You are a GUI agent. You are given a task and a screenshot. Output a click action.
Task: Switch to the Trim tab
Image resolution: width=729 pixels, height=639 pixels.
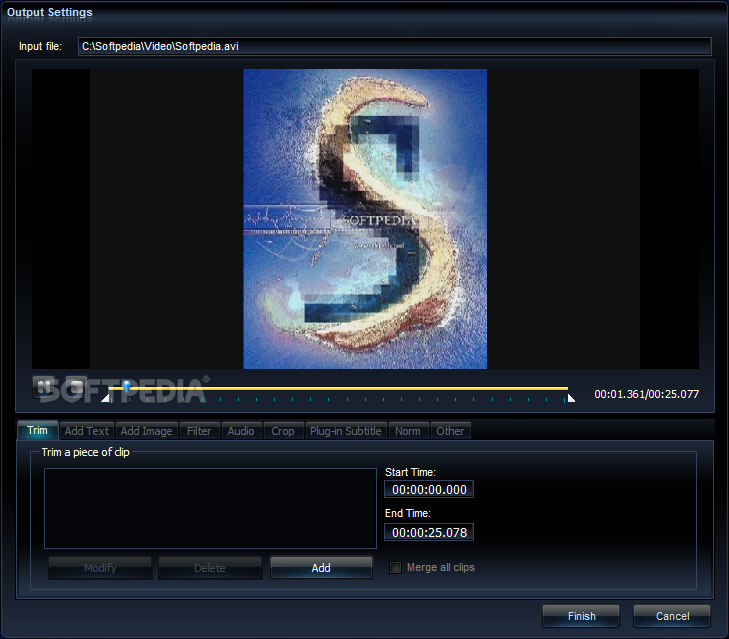tap(38, 430)
